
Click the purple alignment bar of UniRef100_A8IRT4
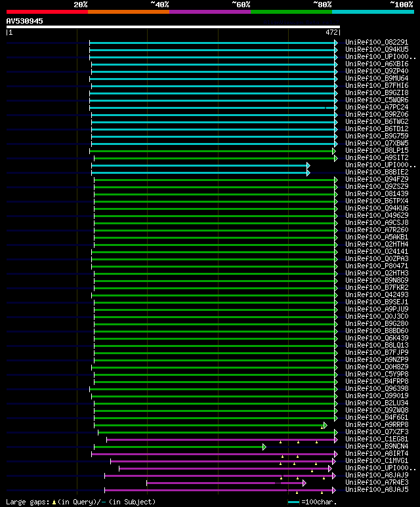[213, 455]
